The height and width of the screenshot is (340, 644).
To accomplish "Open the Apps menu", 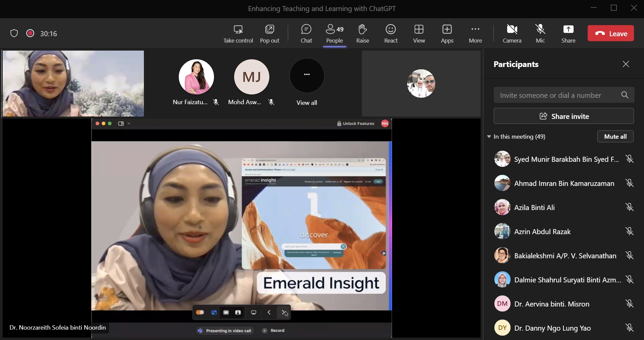I will [x=447, y=33].
